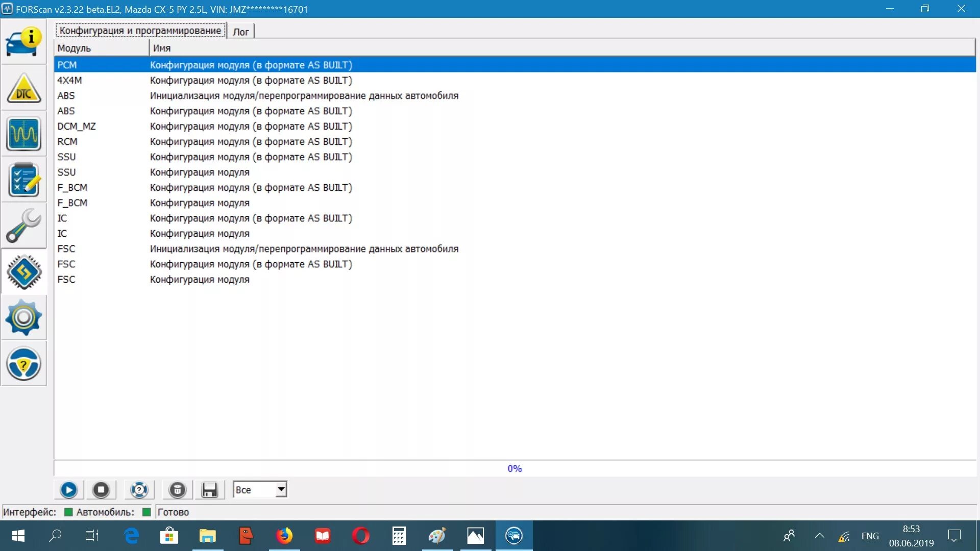
Task: Select the Конфигурация и программирование tab
Action: pyautogui.click(x=140, y=31)
